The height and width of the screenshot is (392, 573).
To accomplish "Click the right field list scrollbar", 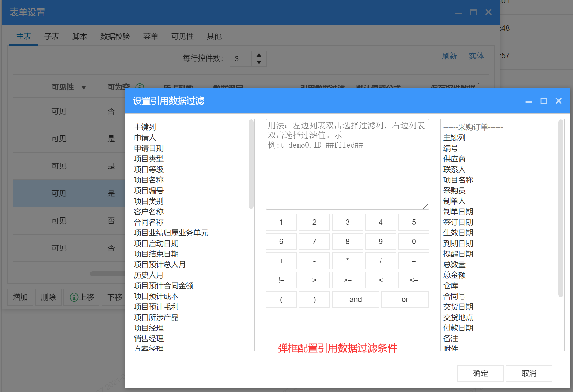I will [561, 208].
